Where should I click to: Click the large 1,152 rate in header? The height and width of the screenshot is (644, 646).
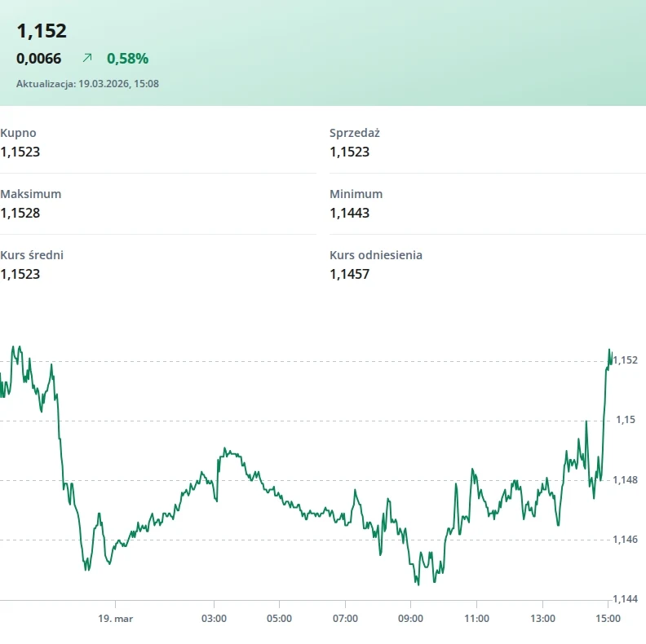coord(42,31)
